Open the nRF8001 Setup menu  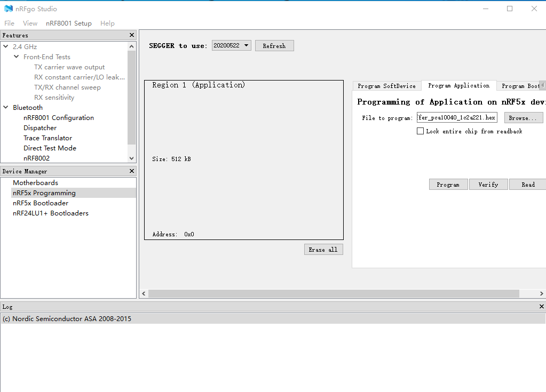tap(69, 23)
